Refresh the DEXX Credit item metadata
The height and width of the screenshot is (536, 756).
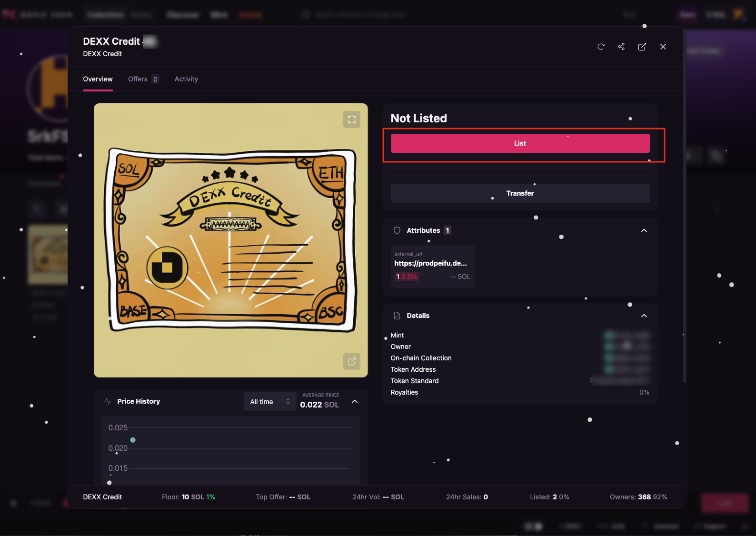pyautogui.click(x=601, y=47)
